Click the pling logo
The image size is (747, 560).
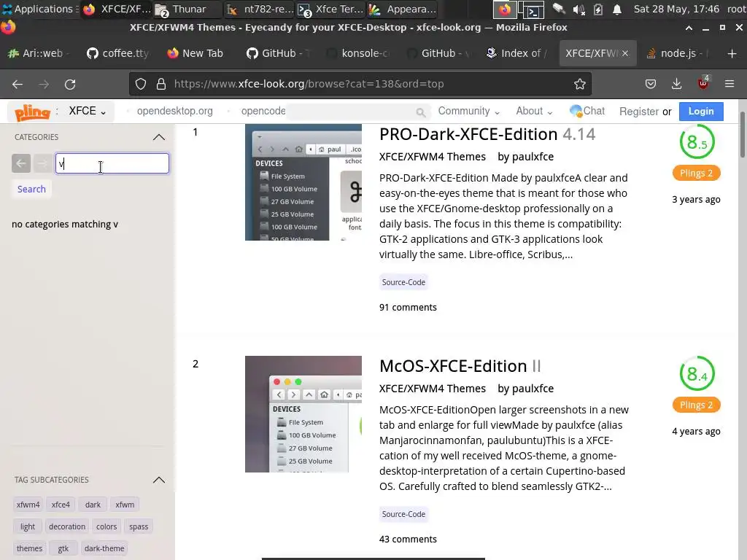click(x=32, y=112)
